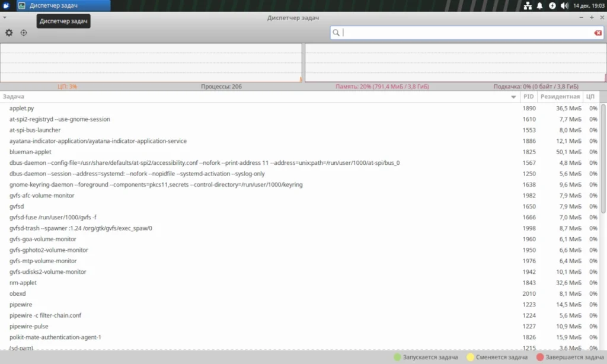Viewport: 607px width, 364px height.
Task: Click the green Запускается задача legend
Action: point(426,357)
